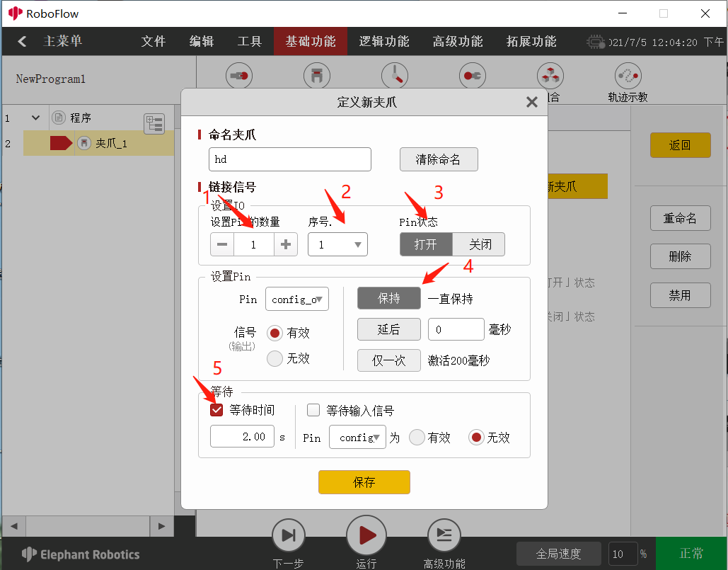Image resolution: width=728 pixels, height=570 pixels.
Task: Set Pin state to 打开
Action: (426, 244)
